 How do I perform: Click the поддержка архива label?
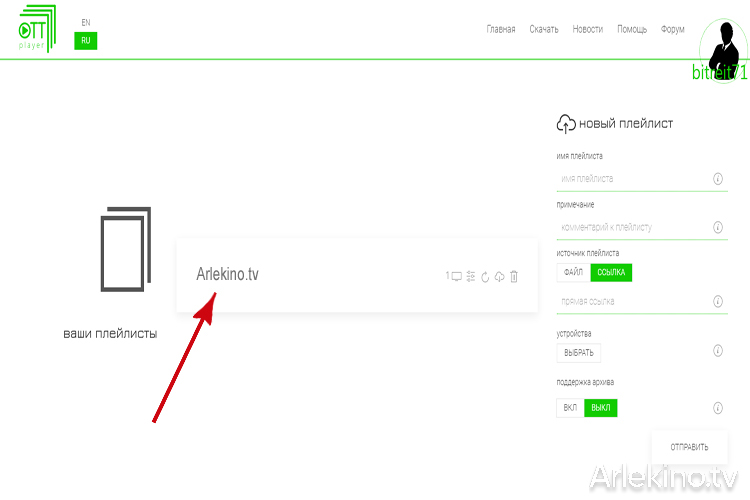point(585,382)
